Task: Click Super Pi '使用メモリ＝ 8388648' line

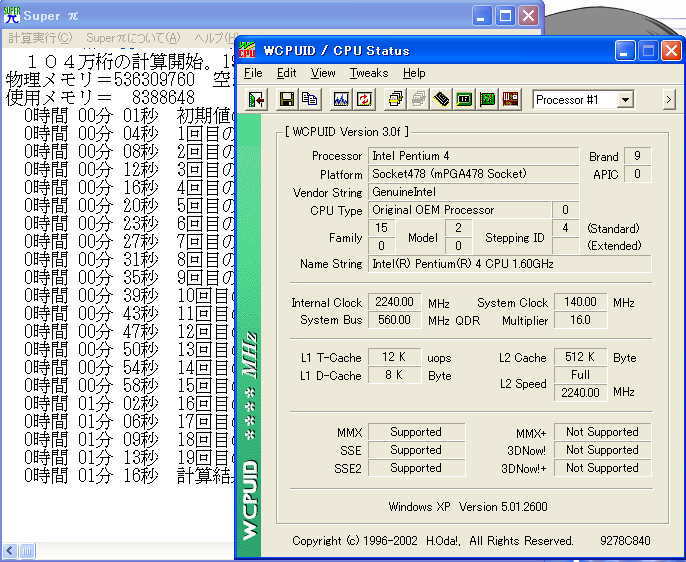Action: coord(100,98)
